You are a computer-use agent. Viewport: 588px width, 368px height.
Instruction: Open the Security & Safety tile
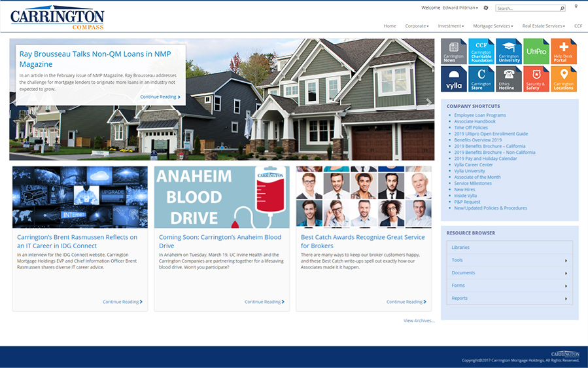pyautogui.click(x=536, y=79)
